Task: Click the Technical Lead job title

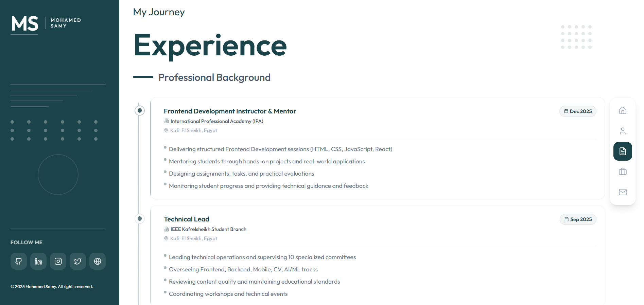Action: [x=186, y=219]
